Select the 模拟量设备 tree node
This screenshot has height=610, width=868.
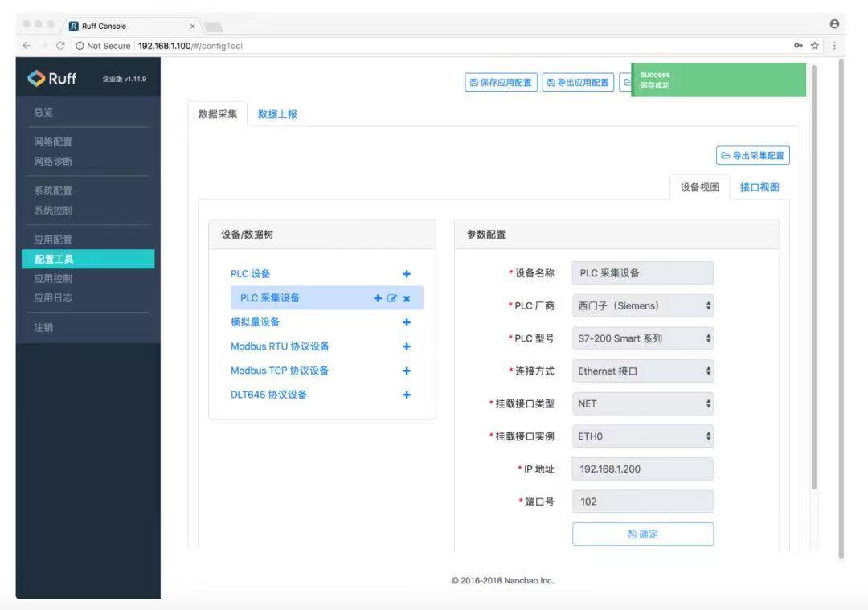(x=256, y=322)
